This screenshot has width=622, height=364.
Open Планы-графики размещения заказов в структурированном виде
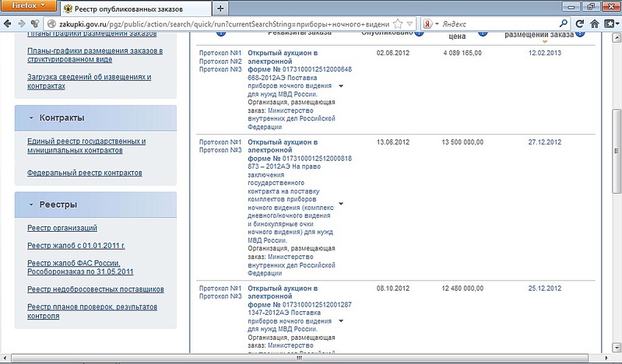(x=95, y=55)
